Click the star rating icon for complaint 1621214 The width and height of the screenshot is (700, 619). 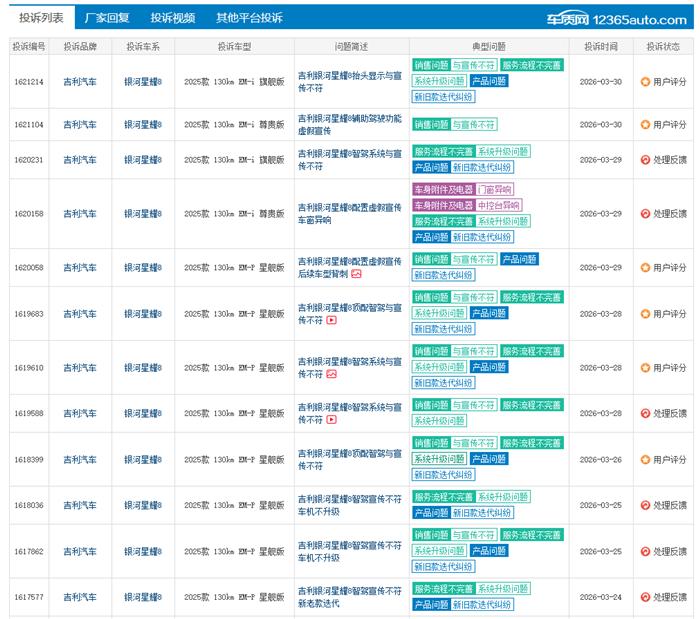pyautogui.click(x=645, y=82)
